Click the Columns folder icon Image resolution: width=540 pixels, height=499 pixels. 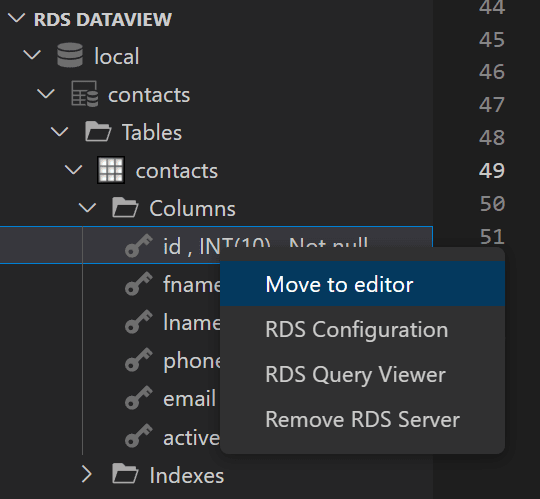click(x=125, y=207)
